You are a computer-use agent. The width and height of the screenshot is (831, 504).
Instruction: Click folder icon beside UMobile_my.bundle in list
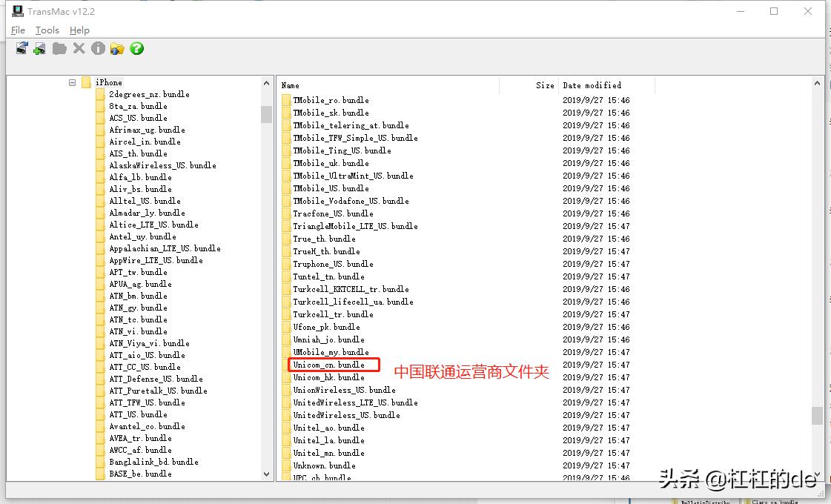point(286,352)
